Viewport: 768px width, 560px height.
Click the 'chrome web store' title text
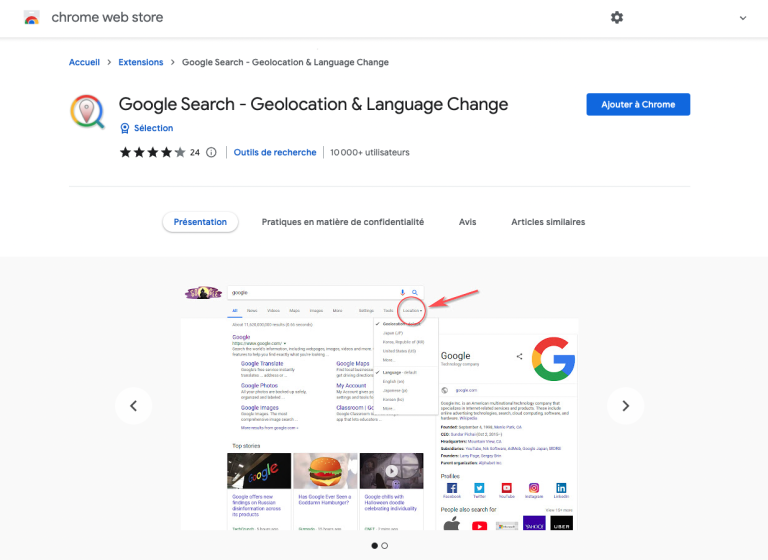(107, 18)
